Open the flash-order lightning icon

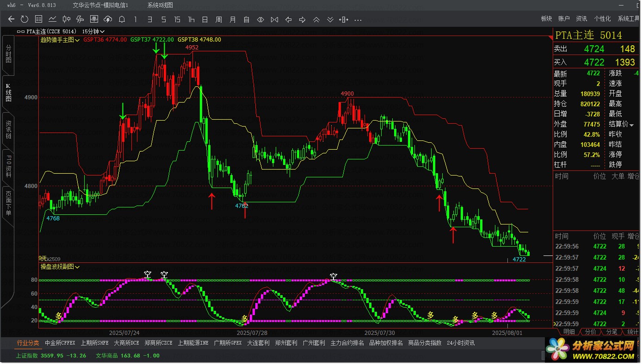80,19
